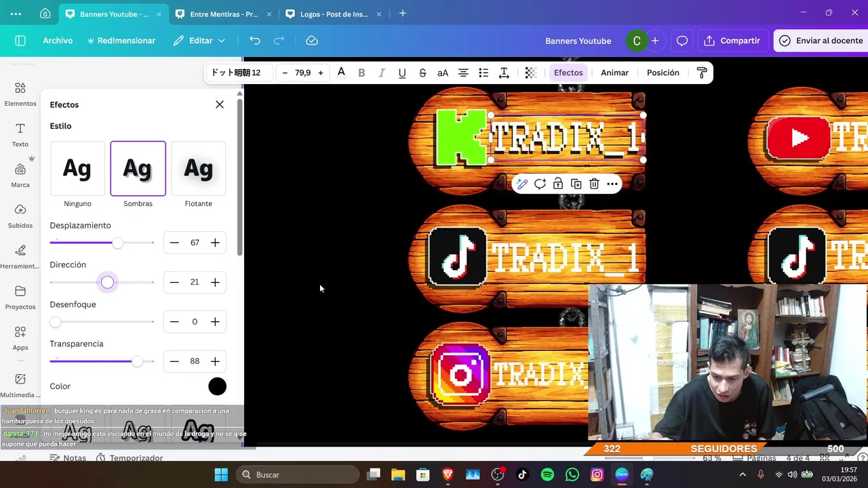The height and width of the screenshot is (488, 868).
Task: Open the Elementos sidebar panel
Action: click(x=20, y=94)
